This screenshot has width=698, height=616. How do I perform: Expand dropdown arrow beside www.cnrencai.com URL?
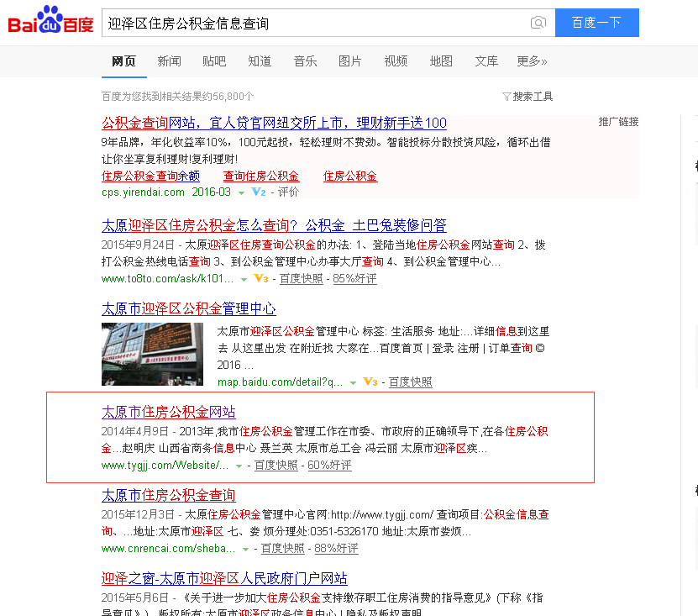[x=245, y=549]
